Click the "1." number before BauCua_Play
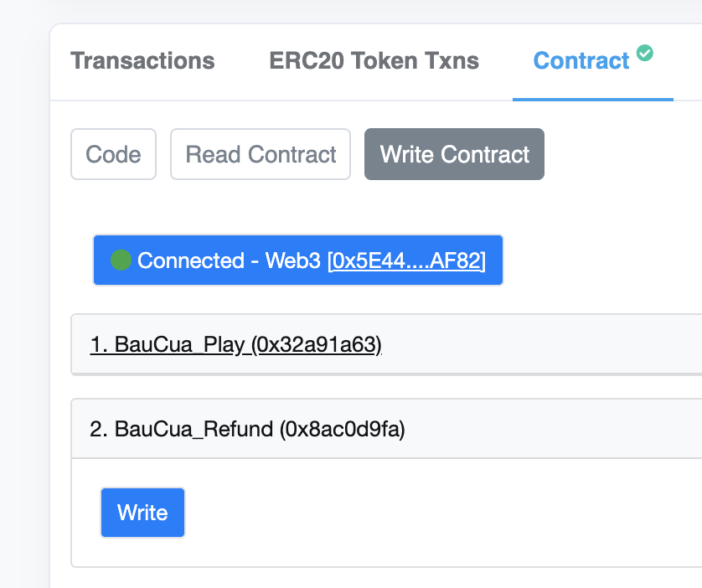Viewport: 702px width, 588px height. pyautogui.click(x=99, y=344)
